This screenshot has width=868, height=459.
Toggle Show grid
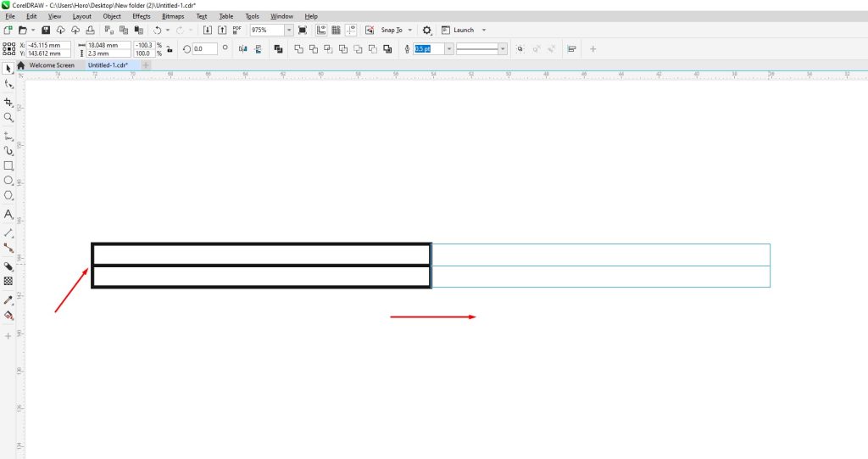[x=336, y=30]
